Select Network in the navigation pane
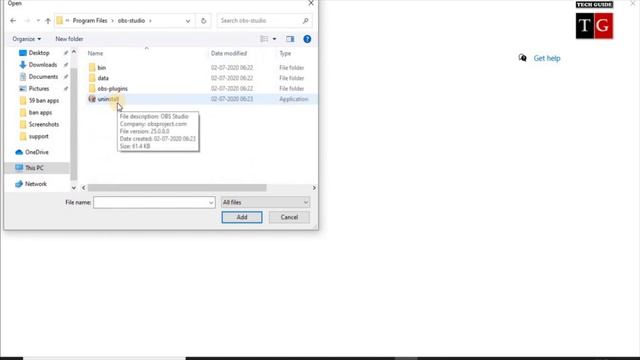 36,184
